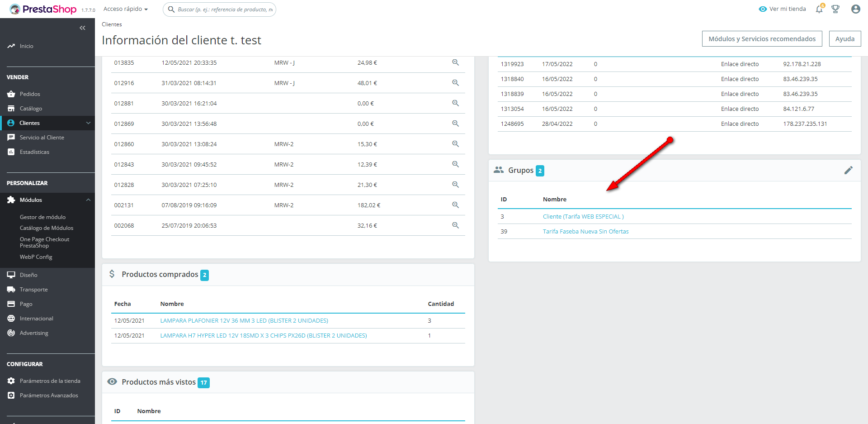Open the trophy achievements icon
Screen dimensions: 868x424
point(835,9)
